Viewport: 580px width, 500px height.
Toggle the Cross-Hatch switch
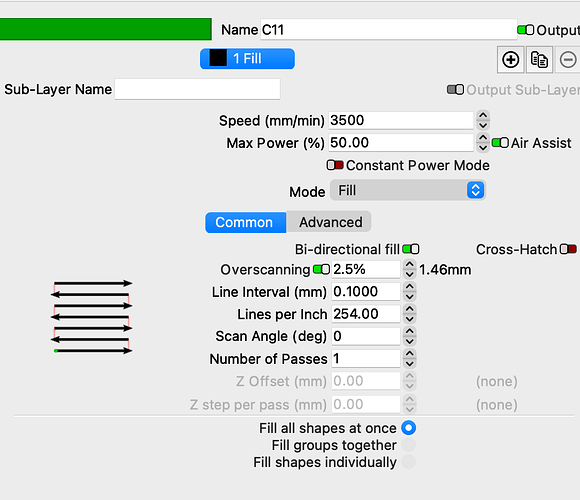click(x=568, y=249)
